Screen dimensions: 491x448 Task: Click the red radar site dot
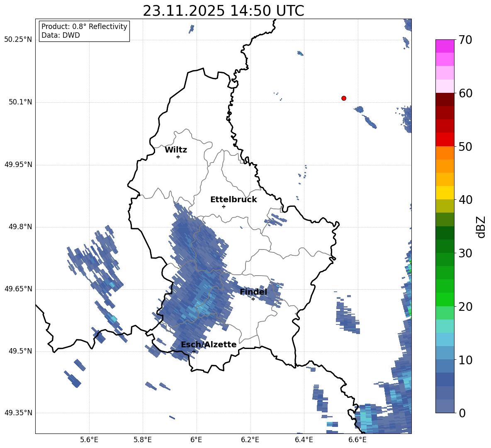click(344, 98)
